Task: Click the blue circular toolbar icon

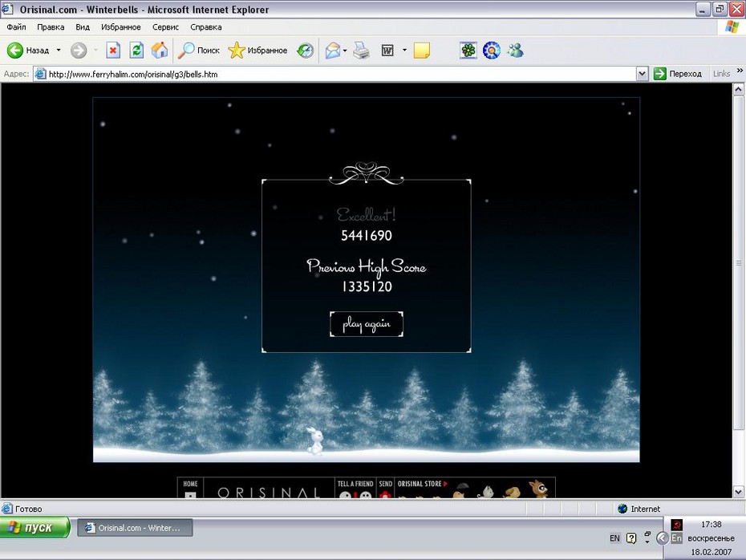Action: click(492, 50)
